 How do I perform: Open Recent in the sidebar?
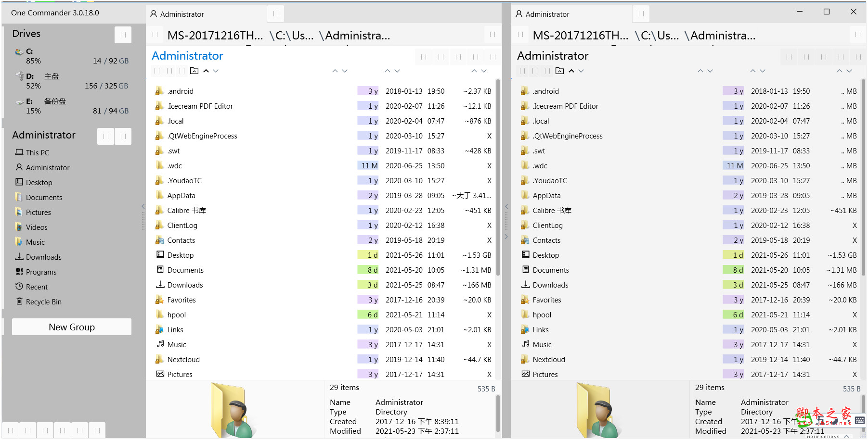pos(37,287)
